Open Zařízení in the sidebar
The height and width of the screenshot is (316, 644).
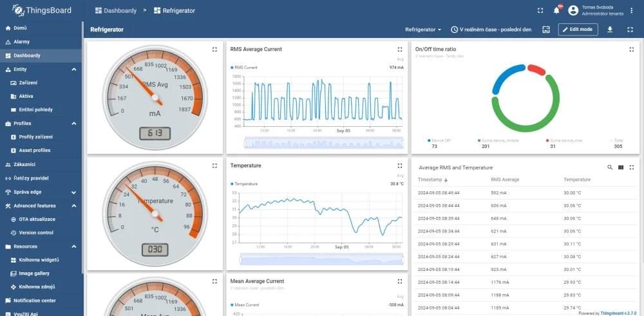point(41,83)
